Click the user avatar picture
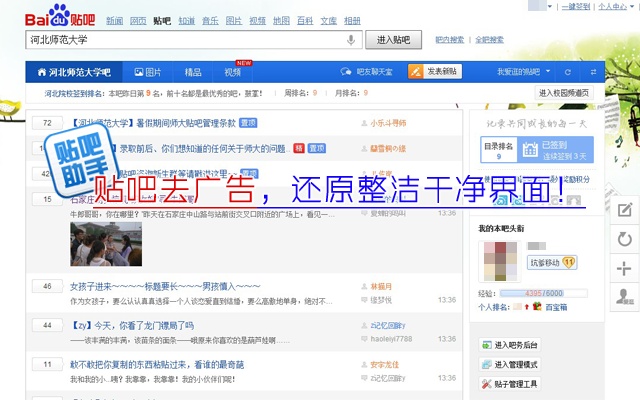Screen dimensions: 640x400 pos(500,261)
